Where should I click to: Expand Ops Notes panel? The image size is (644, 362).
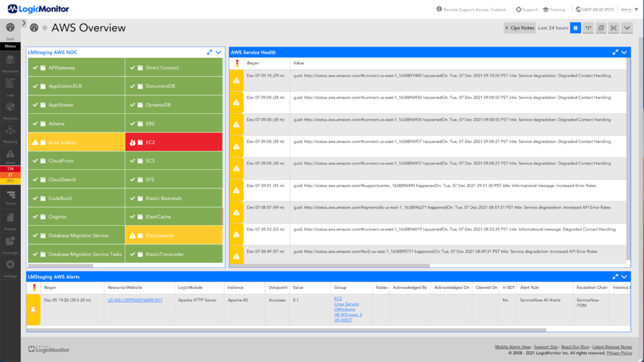(519, 28)
